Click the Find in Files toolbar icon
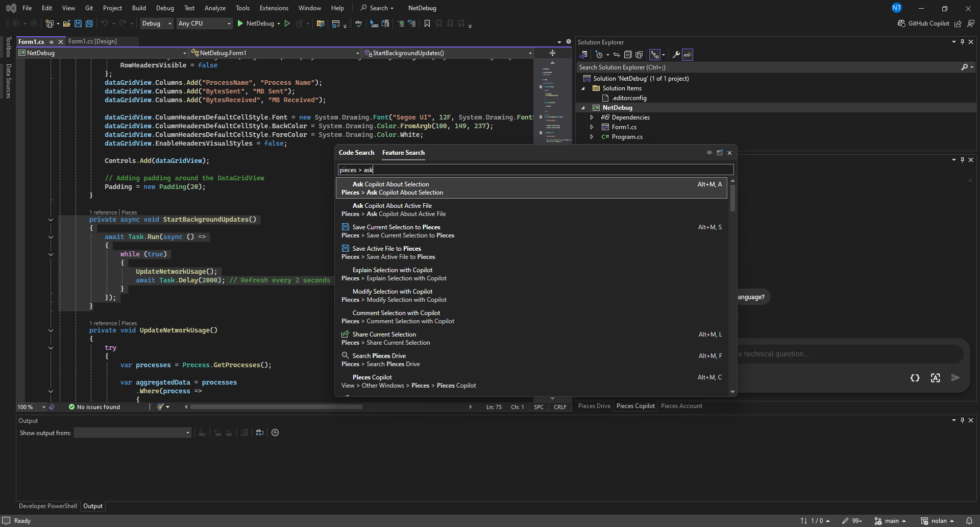 click(x=321, y=23)
